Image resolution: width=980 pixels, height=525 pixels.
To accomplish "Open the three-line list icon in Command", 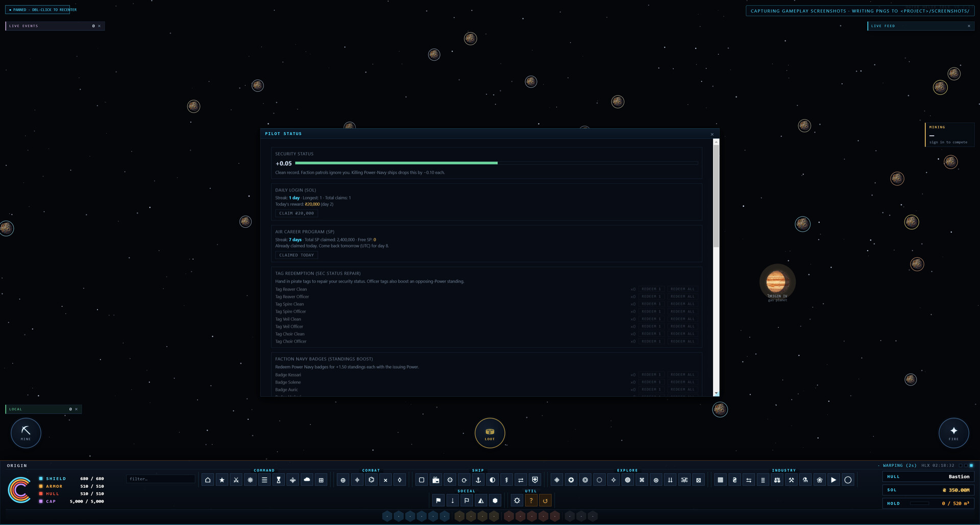I will pyautogui.click(x=264, y=480).
